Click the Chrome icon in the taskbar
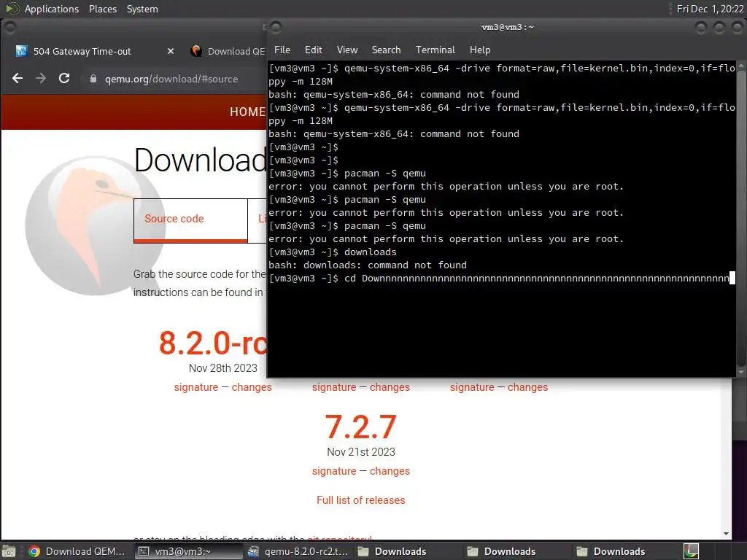 click(x=34, y=551)
